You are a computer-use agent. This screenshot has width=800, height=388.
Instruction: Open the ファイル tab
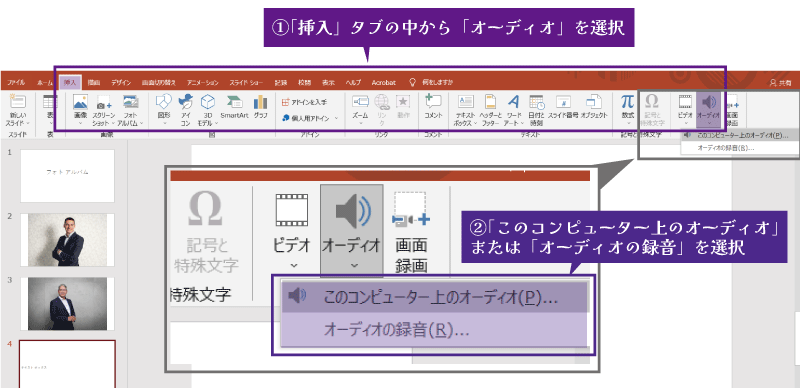click(16, 82)
